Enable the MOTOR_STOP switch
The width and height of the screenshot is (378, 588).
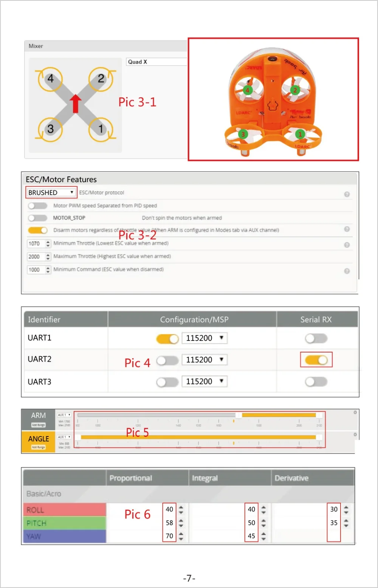pyautogui.click(x=37, y=218)
